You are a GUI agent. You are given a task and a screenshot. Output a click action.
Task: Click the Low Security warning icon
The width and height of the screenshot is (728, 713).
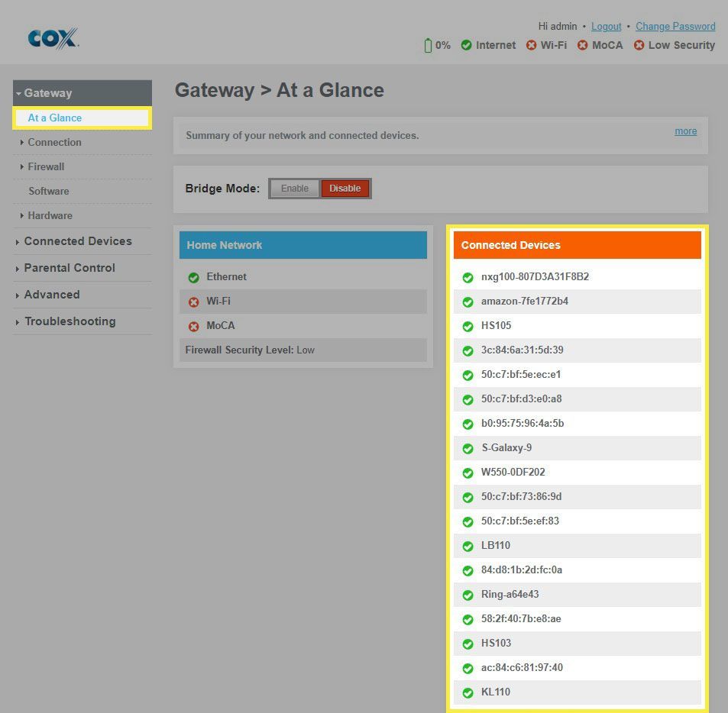(639, 46)
